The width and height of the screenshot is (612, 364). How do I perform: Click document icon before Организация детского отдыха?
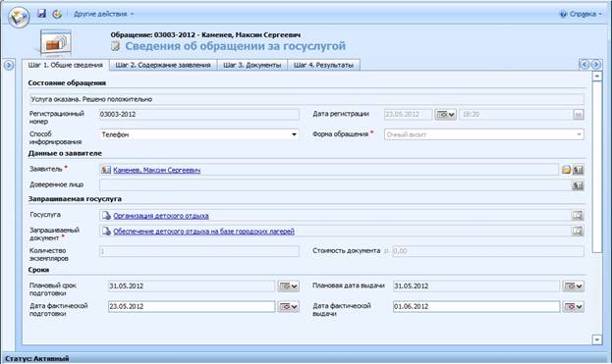(x=106, y=215)
